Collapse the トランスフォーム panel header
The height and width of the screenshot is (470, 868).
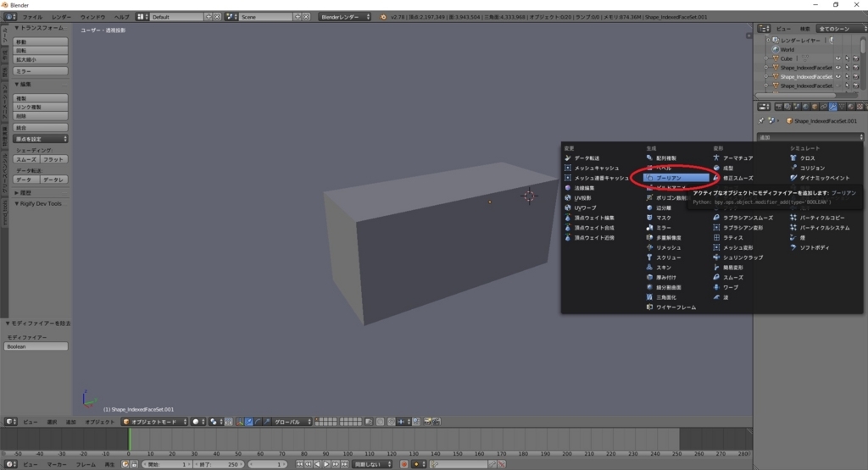point(40,28)
